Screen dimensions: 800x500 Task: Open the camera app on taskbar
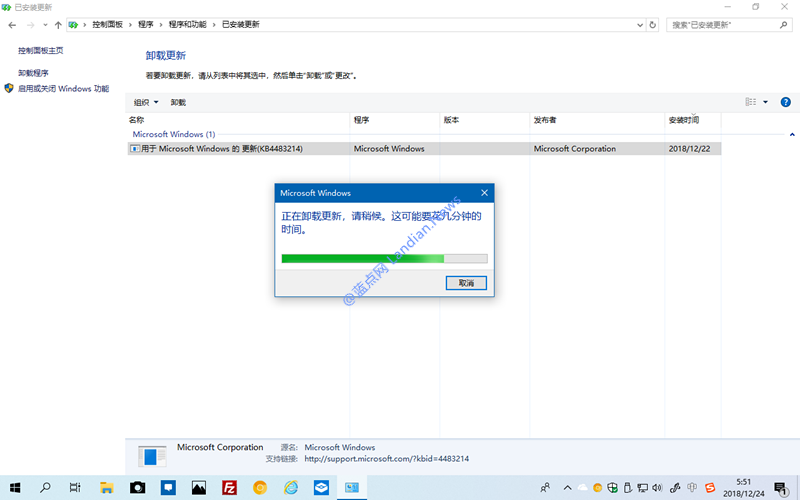(137, 488)
